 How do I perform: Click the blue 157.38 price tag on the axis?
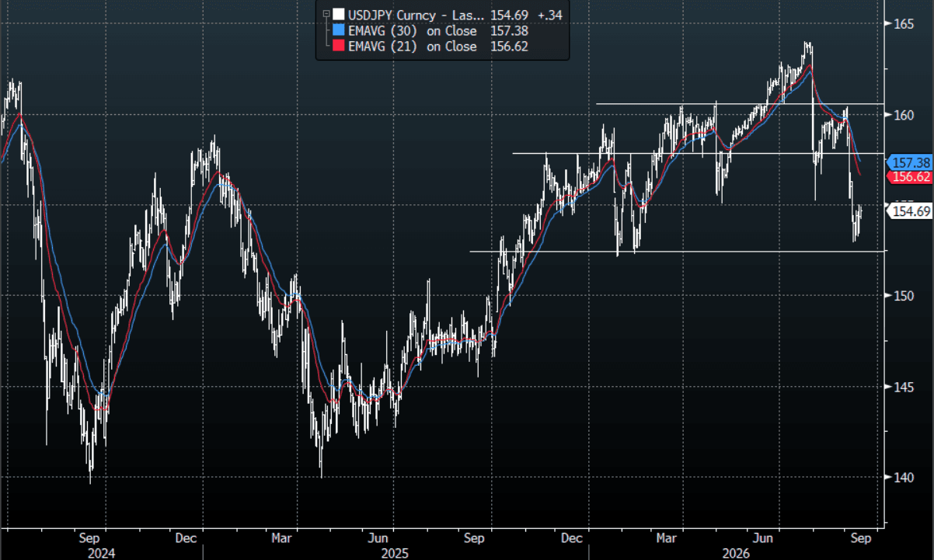[x=910, y=162]
